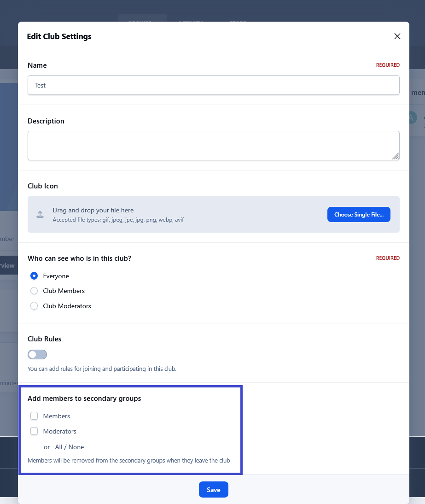This screenshot has height=504, width=425.
Task: Click the Description box resize handle
Action: [396, 156]
